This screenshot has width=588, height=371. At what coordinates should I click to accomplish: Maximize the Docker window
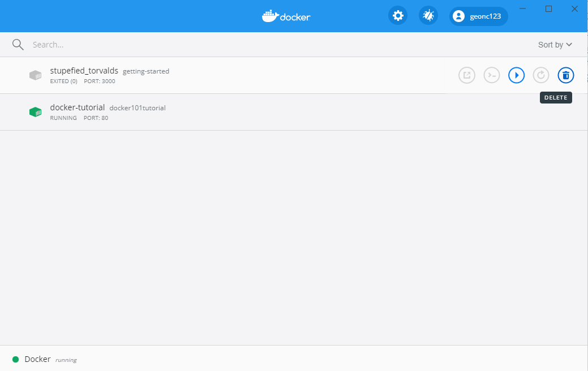tap(548, 8)
